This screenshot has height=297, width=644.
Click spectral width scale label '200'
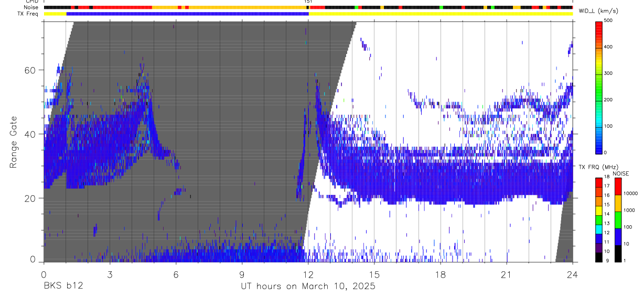click(x=608, y=100)
